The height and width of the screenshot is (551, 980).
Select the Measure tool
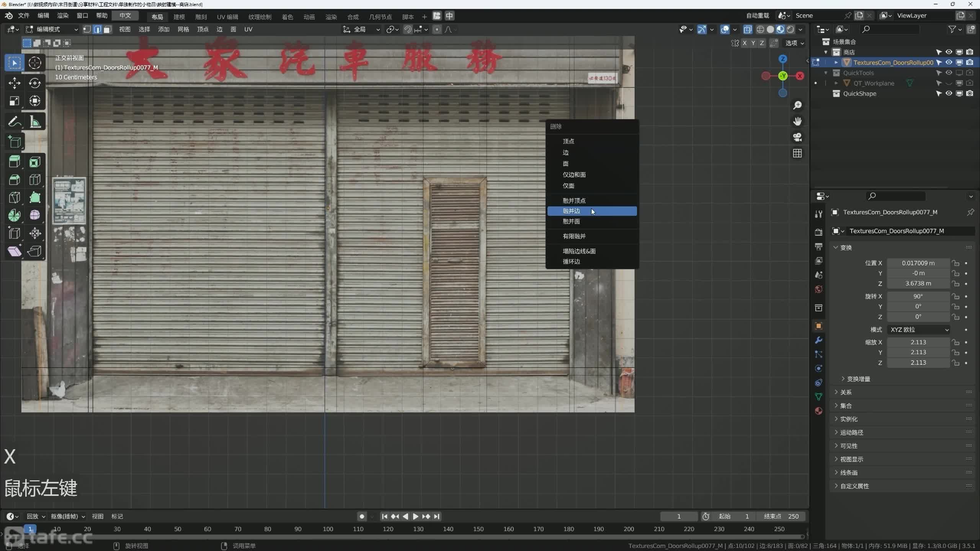pyautogui.click(x=35, y=122)
